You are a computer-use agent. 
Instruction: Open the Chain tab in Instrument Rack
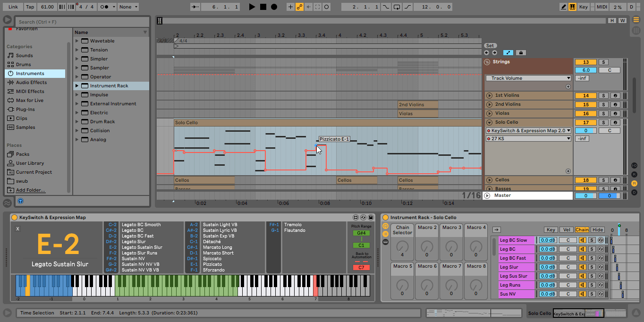582,230
